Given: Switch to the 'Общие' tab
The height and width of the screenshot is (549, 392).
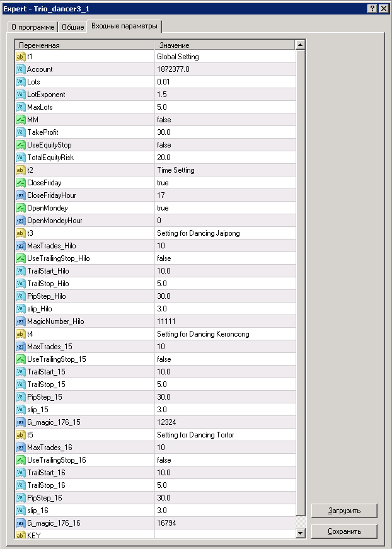Looking at the screenshot, I should click(72, 27).
